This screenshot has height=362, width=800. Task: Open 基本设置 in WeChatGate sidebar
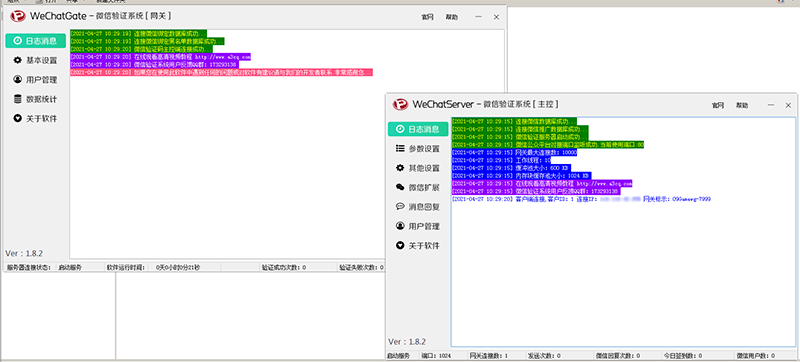tap(35, 60)
